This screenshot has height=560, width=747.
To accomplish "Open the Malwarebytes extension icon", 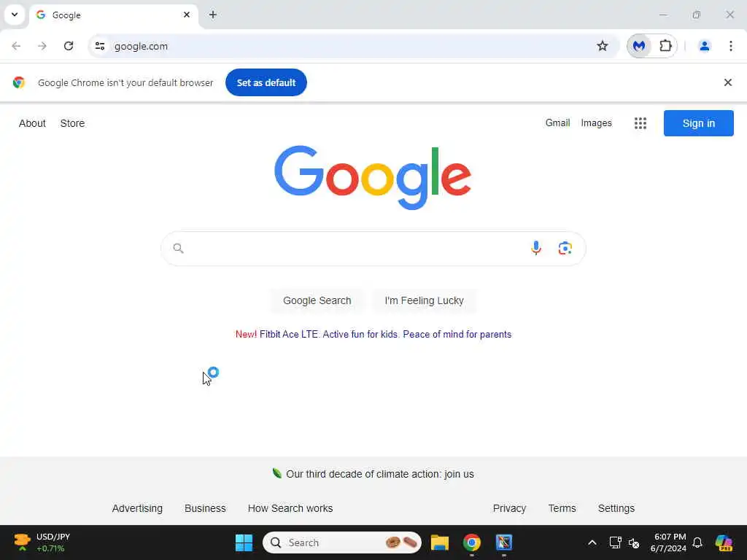I will tap(639, 46).
